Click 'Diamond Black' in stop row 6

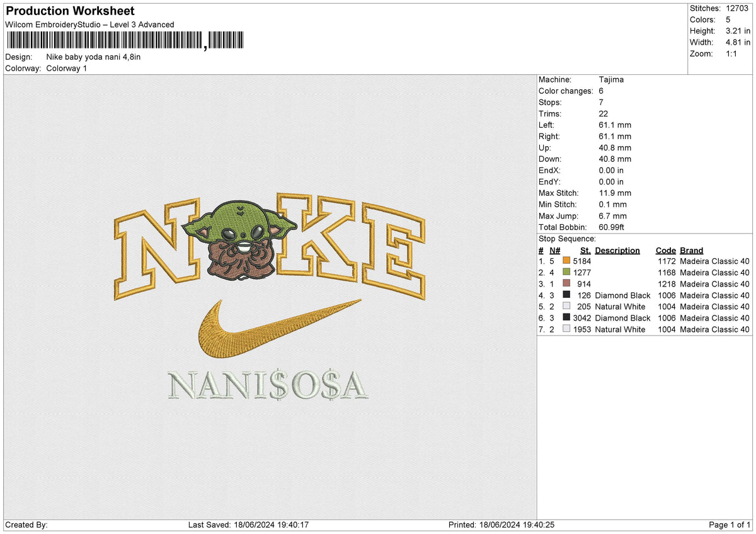pyautogui.click(x=622, y=318)
